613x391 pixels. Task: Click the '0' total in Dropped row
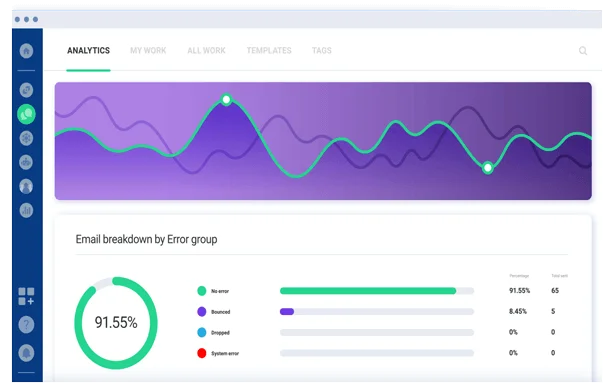(553, 332)
